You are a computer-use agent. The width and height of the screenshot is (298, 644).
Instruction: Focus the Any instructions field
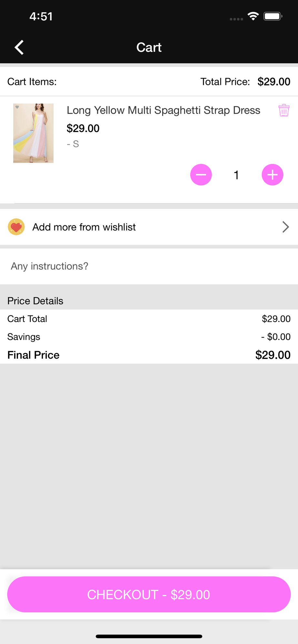tap(149, 266)
